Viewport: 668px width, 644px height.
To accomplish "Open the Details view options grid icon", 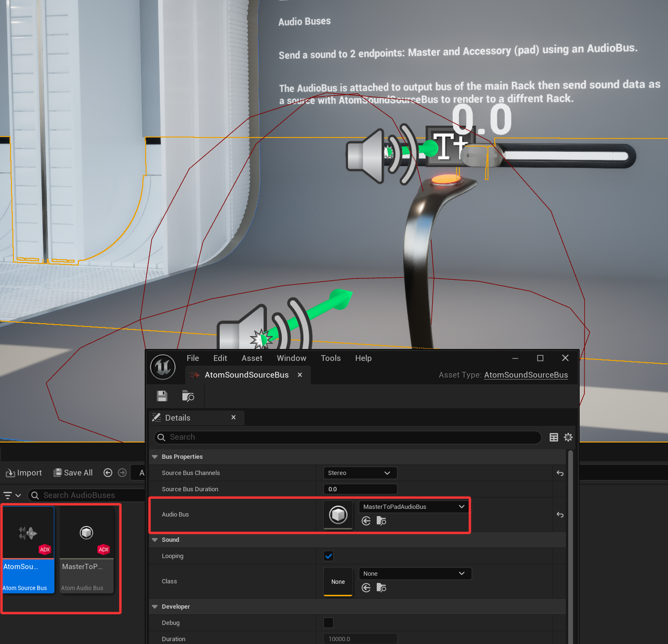I will pyautogui.click(x=553, y=437).
